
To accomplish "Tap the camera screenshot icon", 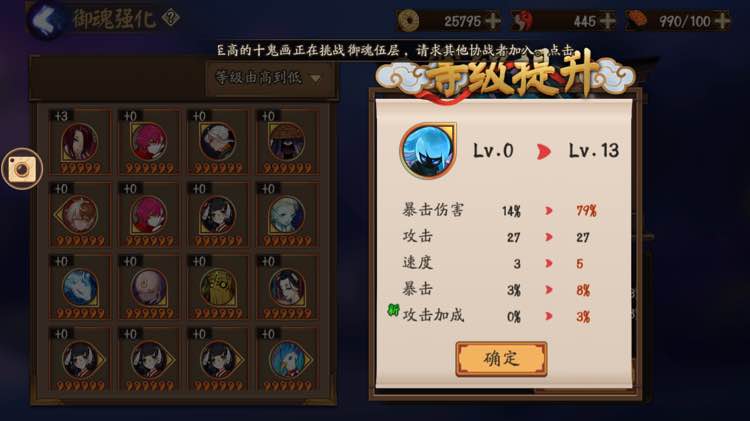I will [x=22, y=169].
